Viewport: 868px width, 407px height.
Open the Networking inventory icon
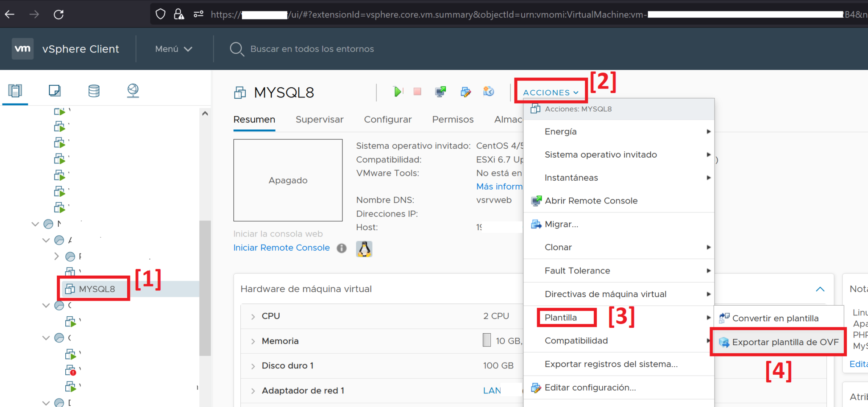[133, 90]
